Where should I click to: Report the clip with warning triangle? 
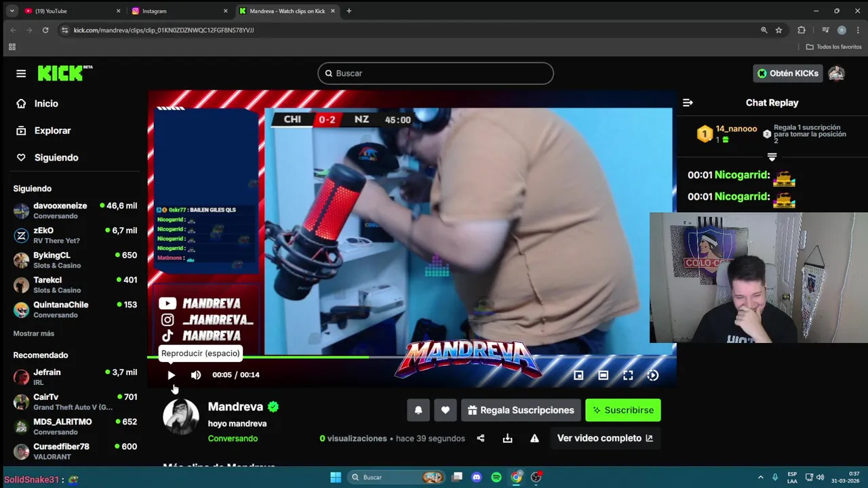pos(534,438)
